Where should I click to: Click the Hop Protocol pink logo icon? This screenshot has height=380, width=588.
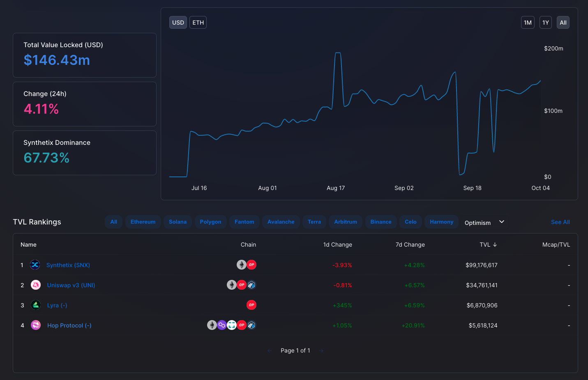coord(36,325)
